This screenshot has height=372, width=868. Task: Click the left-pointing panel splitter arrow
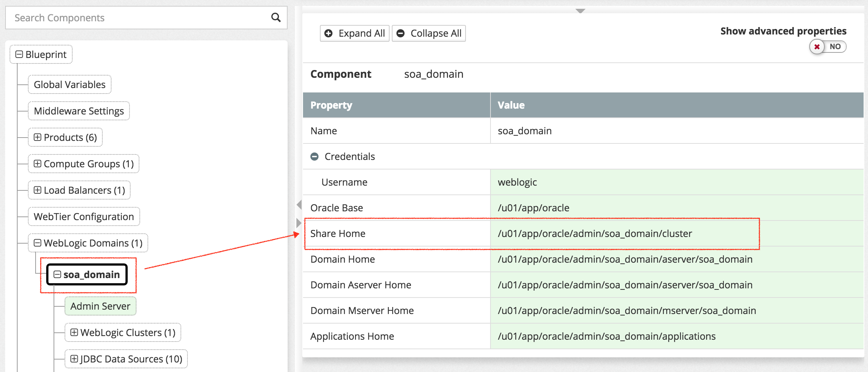pyautogui.click(x=299, y=205)
